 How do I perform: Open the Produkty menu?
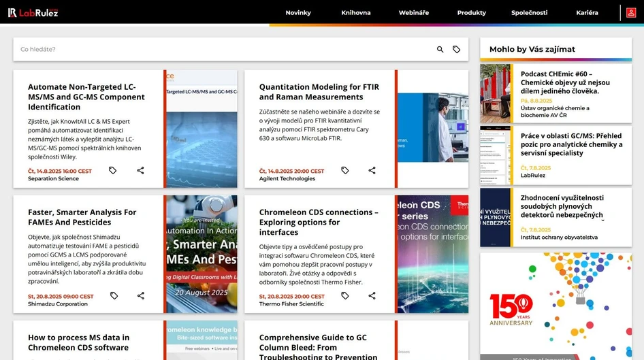click(x=472, y=13)
